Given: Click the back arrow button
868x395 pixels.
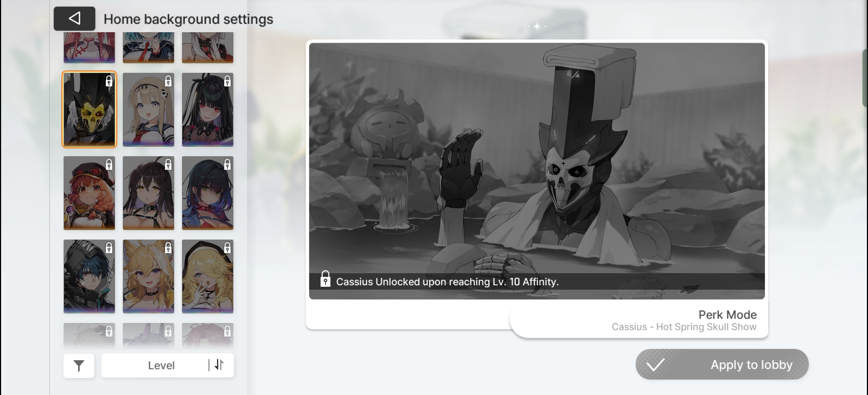Looking at the screenshot, I should click(75, 19).
